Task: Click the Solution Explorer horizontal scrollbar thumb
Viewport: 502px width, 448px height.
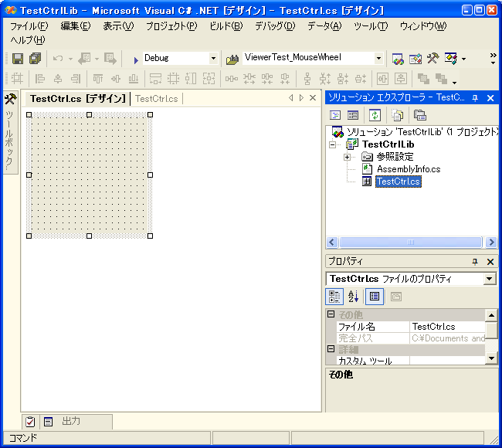Action: coord(411,242)
